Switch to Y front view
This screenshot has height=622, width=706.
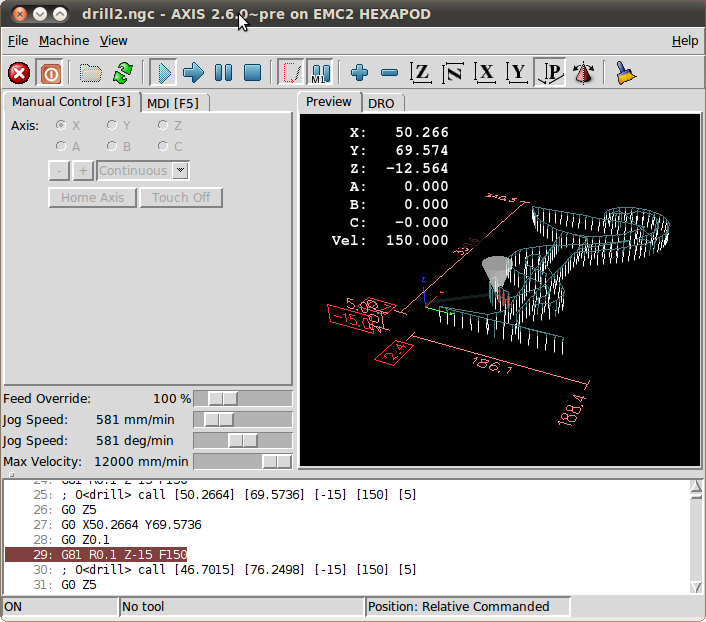(517, 73)
